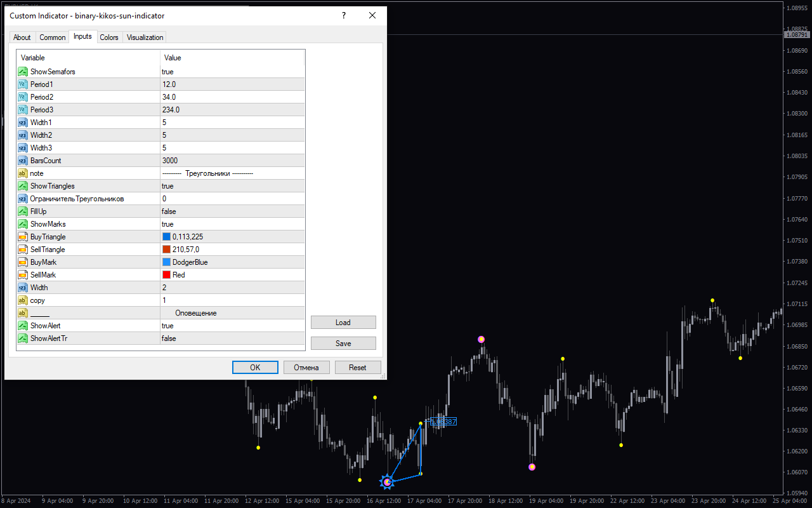Click the Треугольники note value cell
812x508 pixels.
[x=232, y=173]
